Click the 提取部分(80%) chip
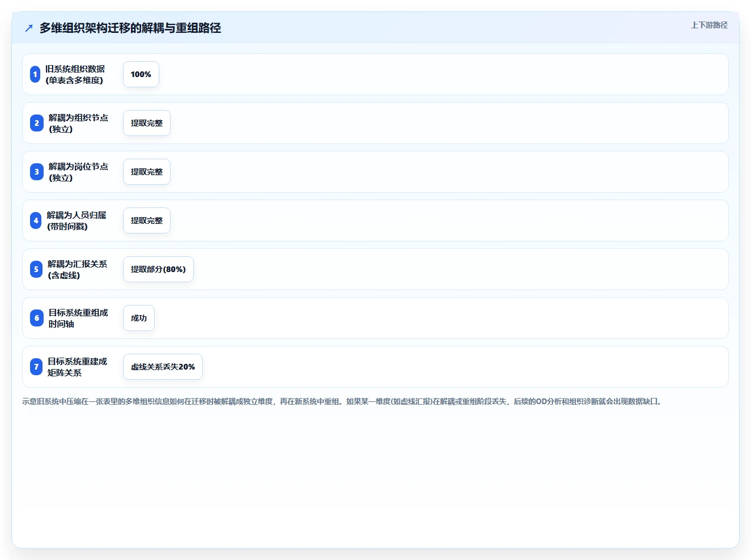The height and width of the screenshot is (560, 751). tap(158, 269)
